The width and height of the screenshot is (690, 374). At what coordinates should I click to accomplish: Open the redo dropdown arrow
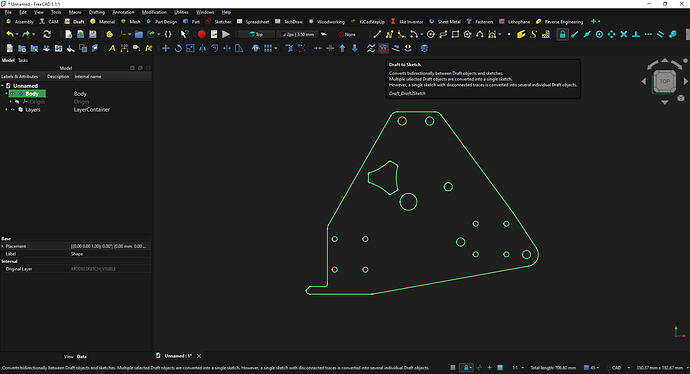(x=33, y=34)
